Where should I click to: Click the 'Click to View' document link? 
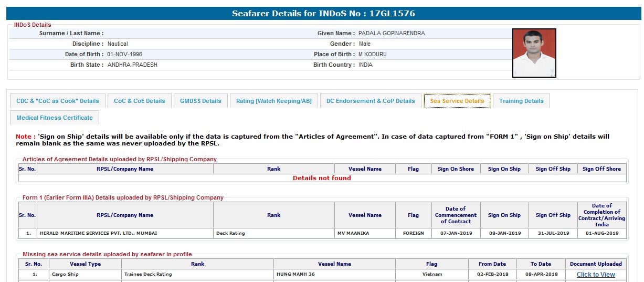click(x=596, y=275)
